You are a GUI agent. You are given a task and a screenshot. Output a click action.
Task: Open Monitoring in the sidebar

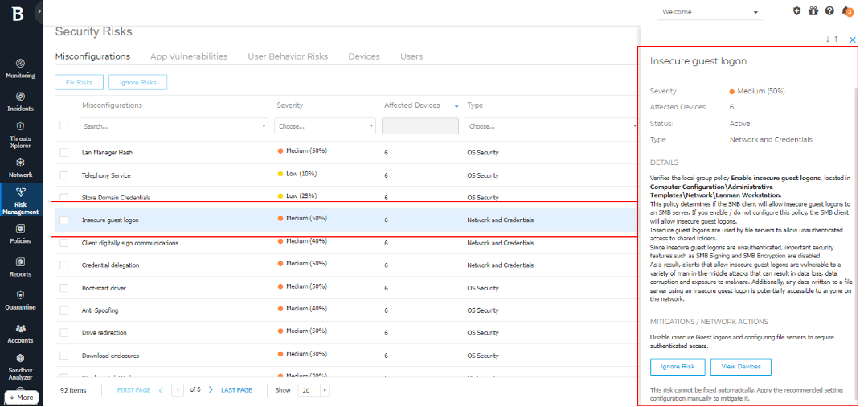(x=20, y=68)
